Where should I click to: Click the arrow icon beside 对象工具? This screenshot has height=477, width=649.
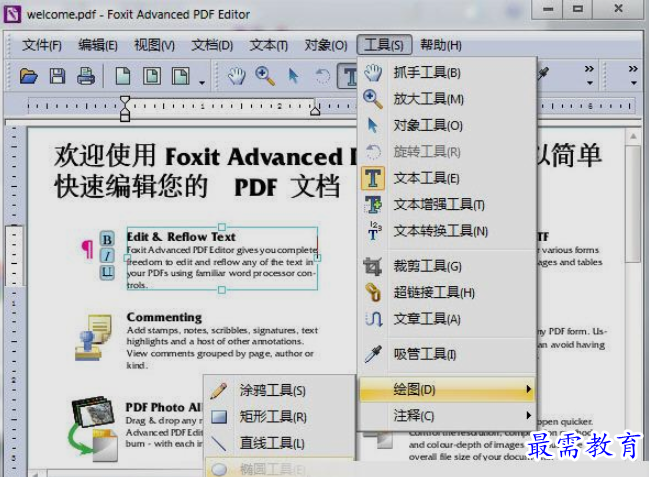373,125
